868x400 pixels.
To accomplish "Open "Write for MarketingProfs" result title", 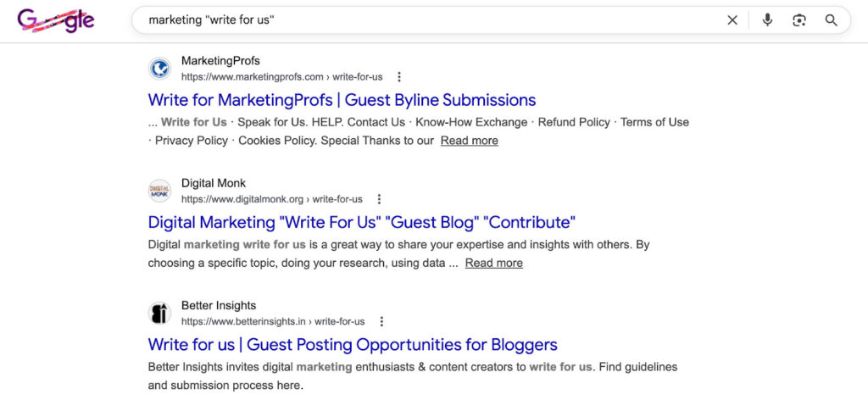I will tap(342, 100).
